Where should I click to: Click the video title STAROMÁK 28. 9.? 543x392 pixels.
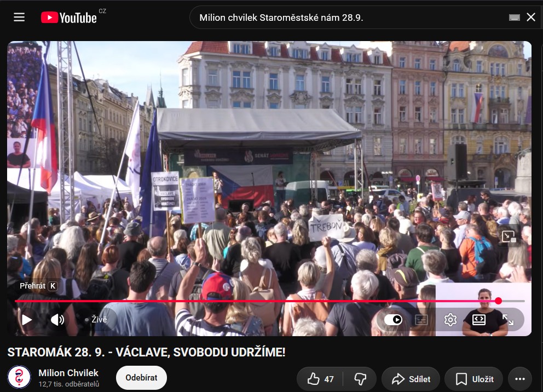coord(147,352)
